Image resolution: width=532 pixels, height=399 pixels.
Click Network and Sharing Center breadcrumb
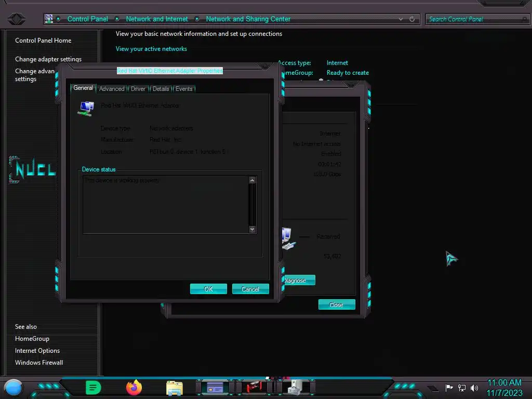pos(248,19)
